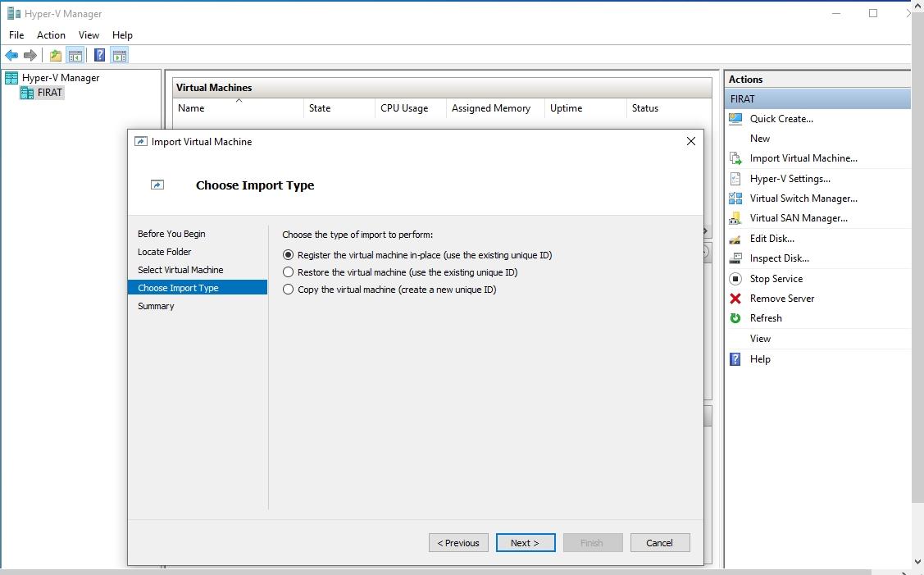Click the Inspect Disk icon in Actions
The width and height of the screenshot is (924, 575).
click(x=735, y=258)
